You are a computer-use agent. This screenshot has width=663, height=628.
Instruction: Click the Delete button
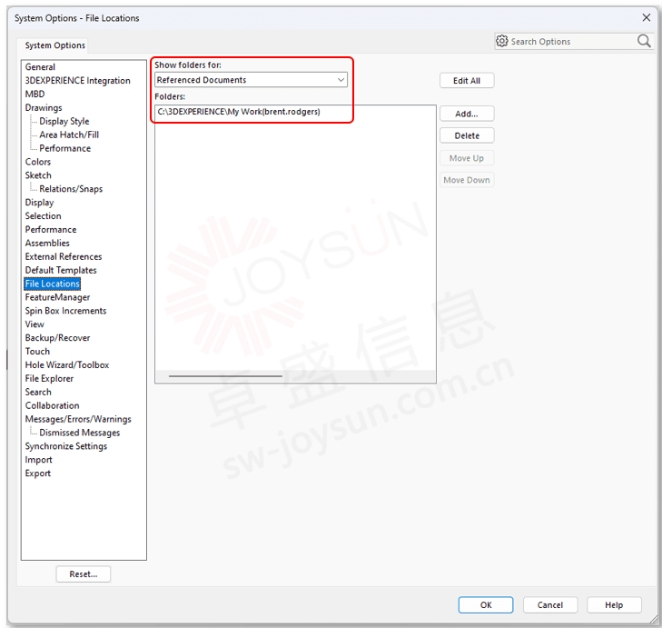tap(467, 136)
